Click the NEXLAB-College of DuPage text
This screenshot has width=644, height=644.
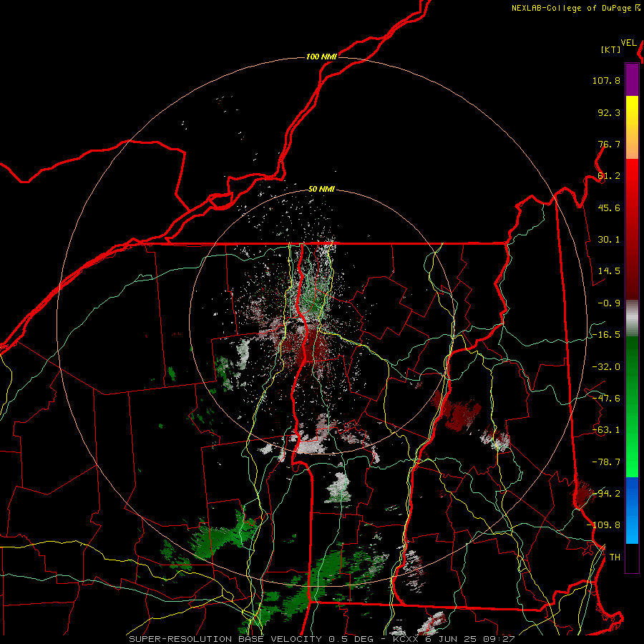coord(571,8)
